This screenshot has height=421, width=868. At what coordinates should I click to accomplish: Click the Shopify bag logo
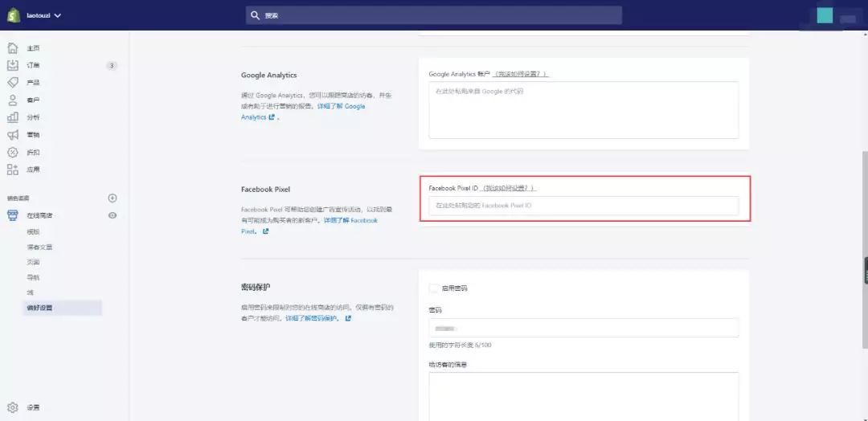[x=14, y=15]
